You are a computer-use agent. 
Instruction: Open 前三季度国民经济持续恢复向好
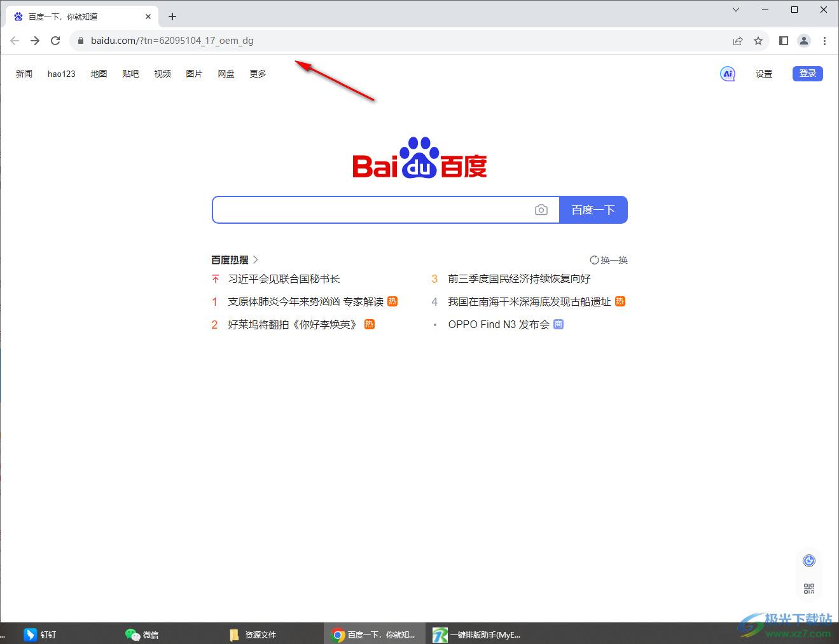point(519,279)
